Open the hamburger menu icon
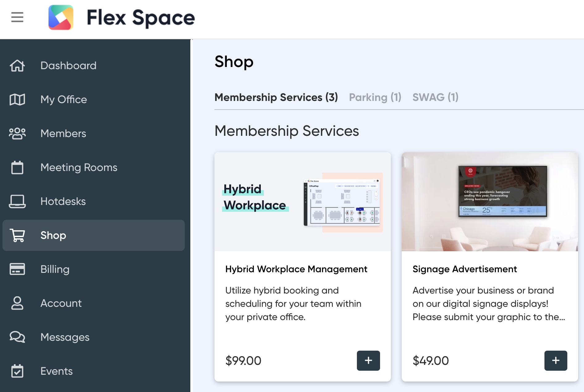The height and width of the screenshot is (392, 584). pos(17,17)
